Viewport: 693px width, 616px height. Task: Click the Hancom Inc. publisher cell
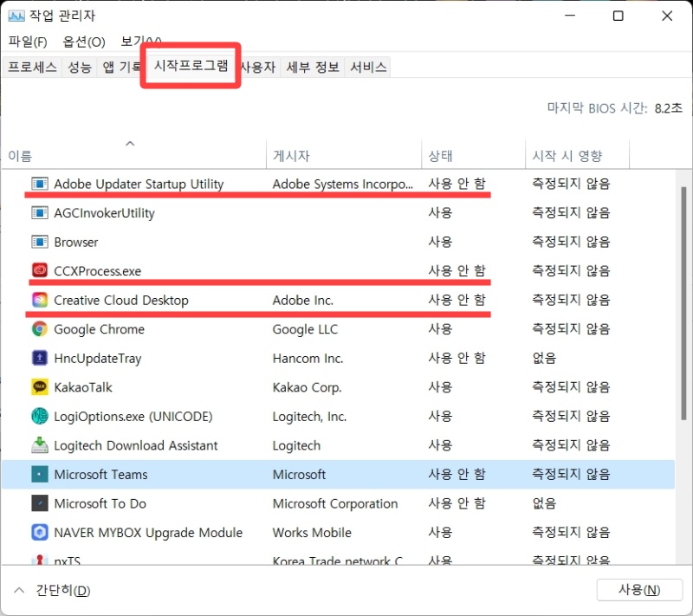308,358
